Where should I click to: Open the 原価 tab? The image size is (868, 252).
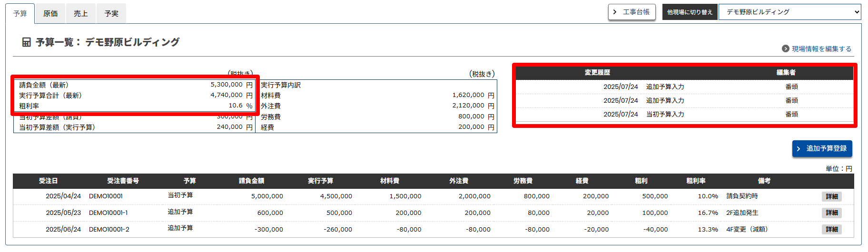50,13
